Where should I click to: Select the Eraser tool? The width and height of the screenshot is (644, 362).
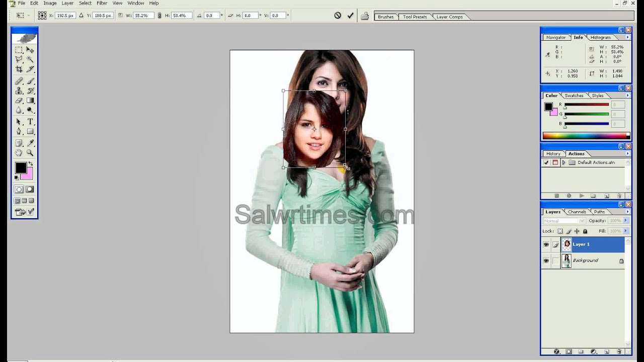(x=19, y=100)
